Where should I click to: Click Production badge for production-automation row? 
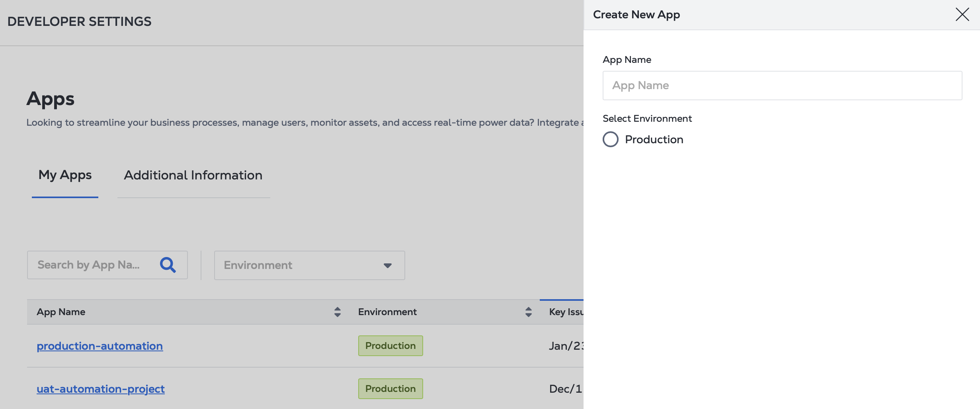[x=390, y=346]
